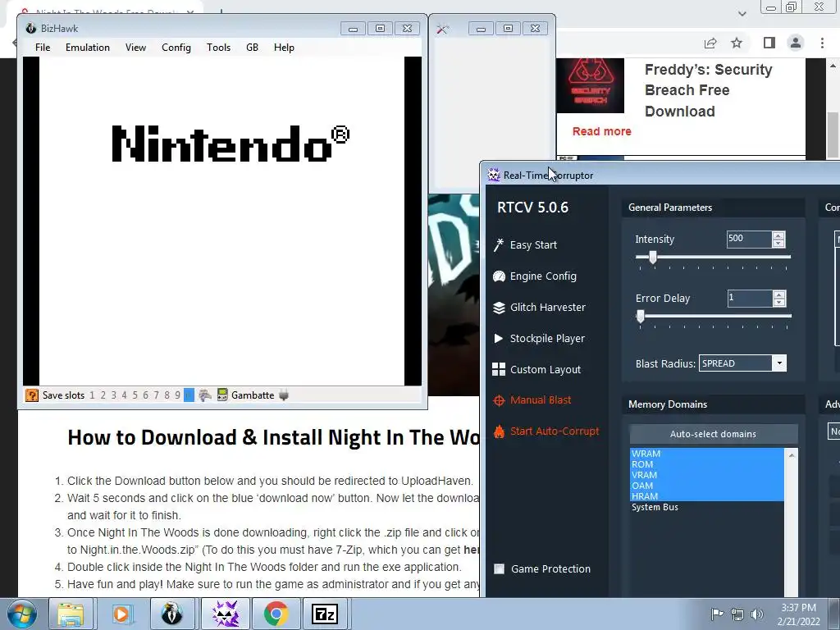Select save slot 5 in BizHawk
This screenshot has height=630, width=840.
click(135, 395)
